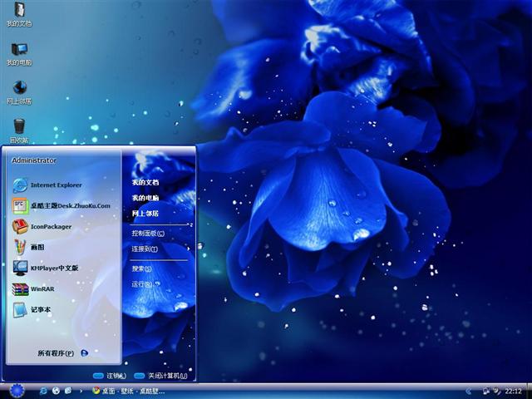Screen dimensions: 532x399
Task: Select the 我的电脑 desktop icon
Action: point(18,50)
